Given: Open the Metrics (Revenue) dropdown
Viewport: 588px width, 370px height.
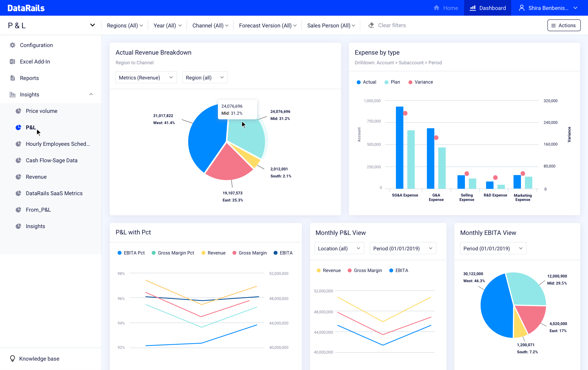Looking at the screenshot, I should point(146,78).
